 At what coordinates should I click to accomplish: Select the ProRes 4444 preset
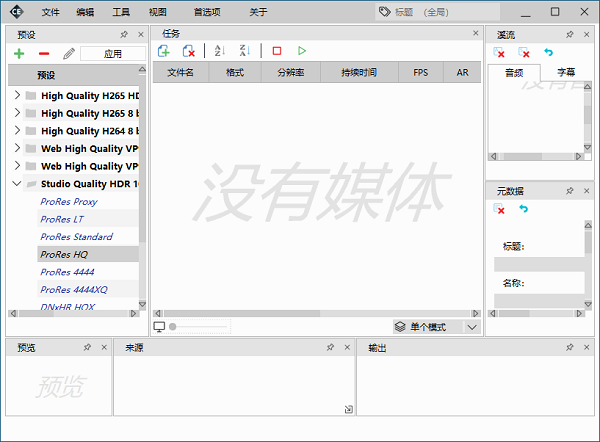click(68, 272)
